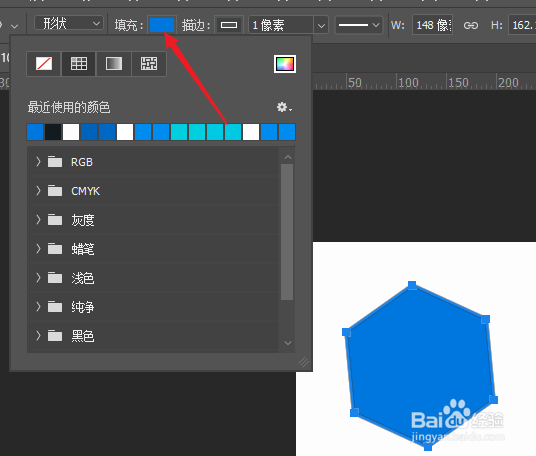Open the 描边 stroke color swatch
The height and width of the screenshot is (456, 536).
pyautogui.click(x=229, y=25)
